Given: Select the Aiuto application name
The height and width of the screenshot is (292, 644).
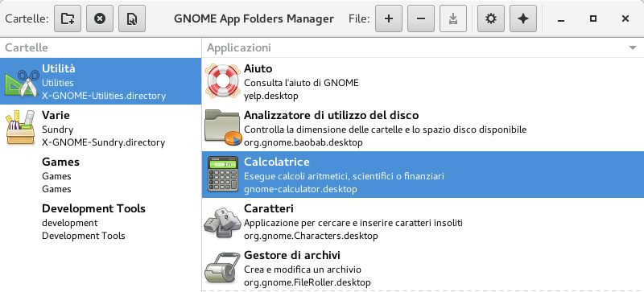Looking at the screenshot, I should coord(258,68).
